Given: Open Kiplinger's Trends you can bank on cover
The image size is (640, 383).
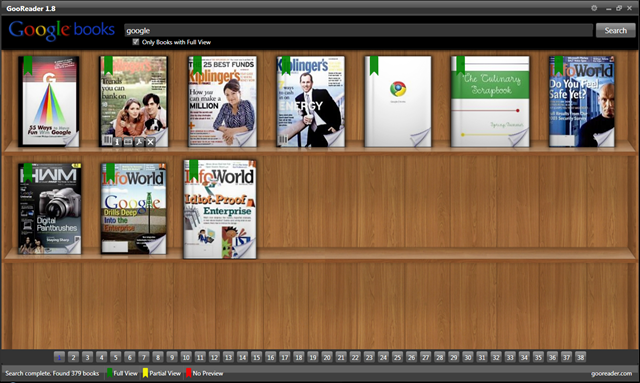Looking at the screenshot, I should (x=134, y=101).
